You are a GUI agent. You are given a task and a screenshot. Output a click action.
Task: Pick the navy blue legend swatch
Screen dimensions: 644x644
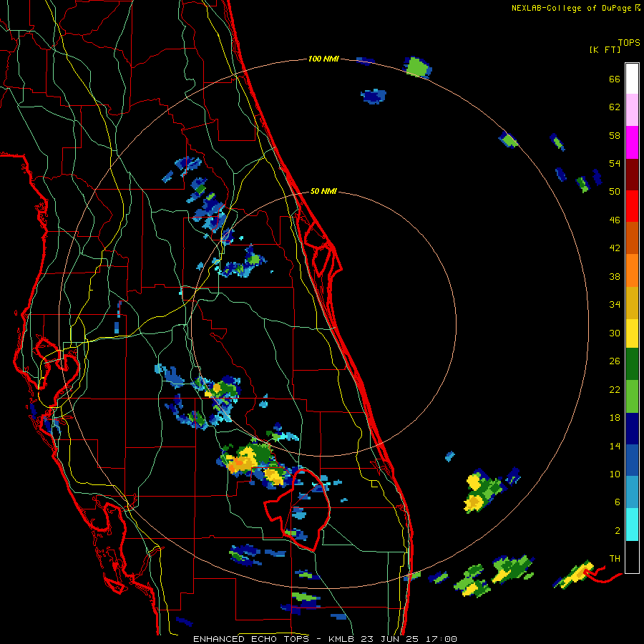pos(632,429)
